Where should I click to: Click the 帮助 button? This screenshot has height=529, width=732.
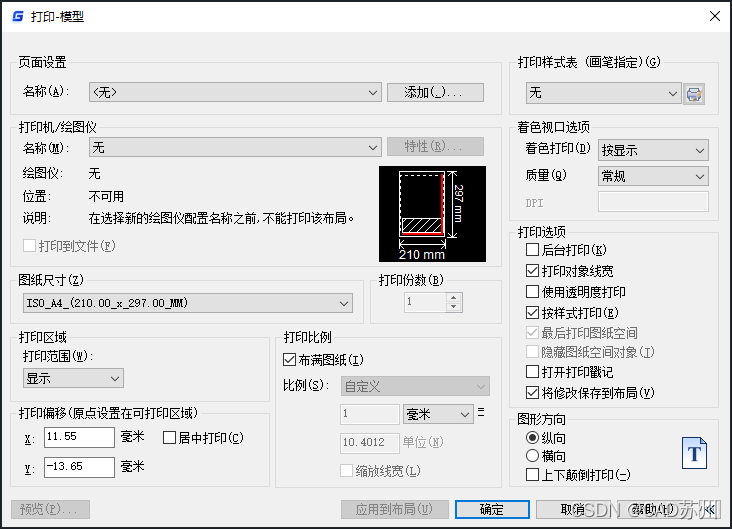[x=652, y=509]
